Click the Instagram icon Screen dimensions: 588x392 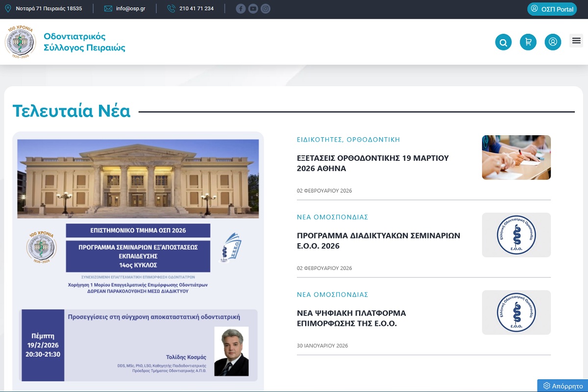click(x=266, y=8)
